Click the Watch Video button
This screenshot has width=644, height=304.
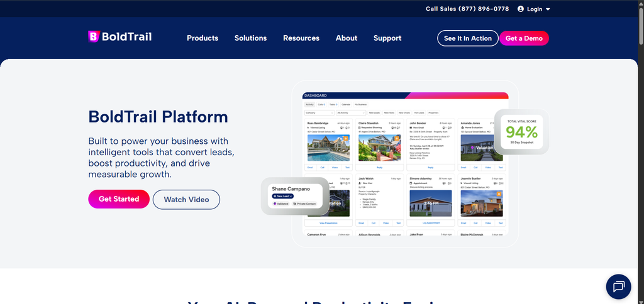click(x=186, y=199)
